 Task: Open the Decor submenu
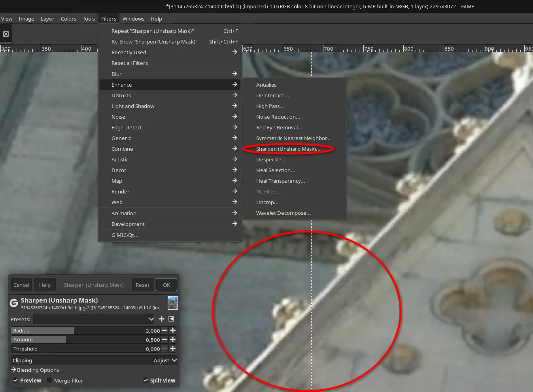tap(170, 170)
